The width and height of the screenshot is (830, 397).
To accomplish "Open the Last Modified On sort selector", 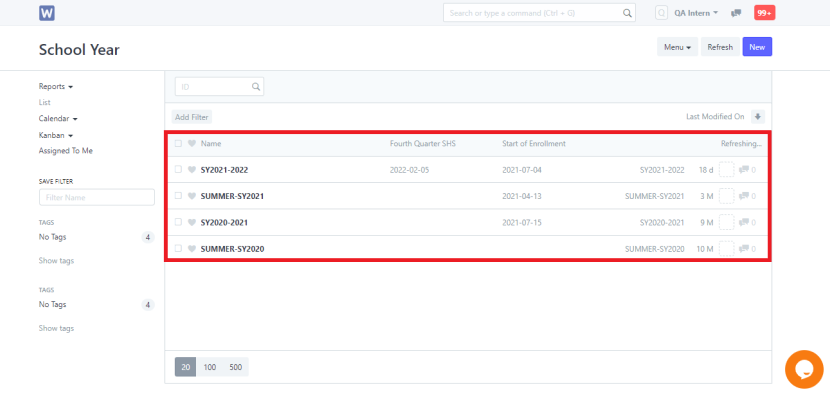I will click(x=715, y=117).
